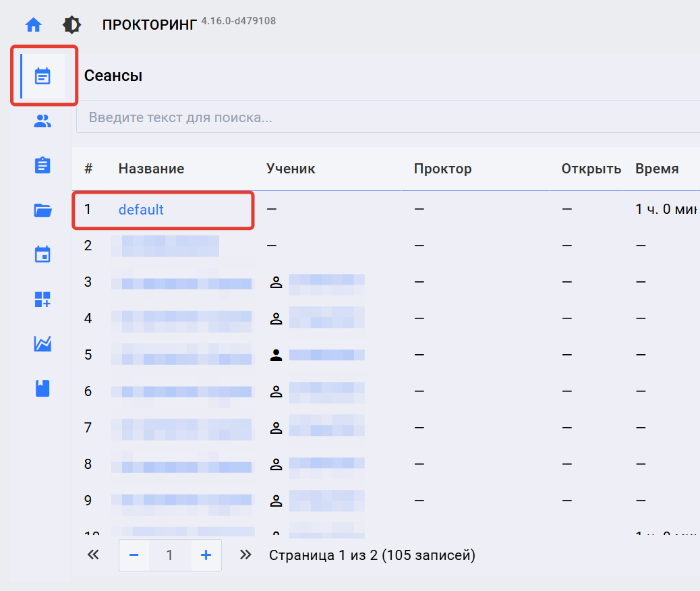The image size is (700, 591).
Task: Sort by Ученик column header
Action: coord(291,169)
